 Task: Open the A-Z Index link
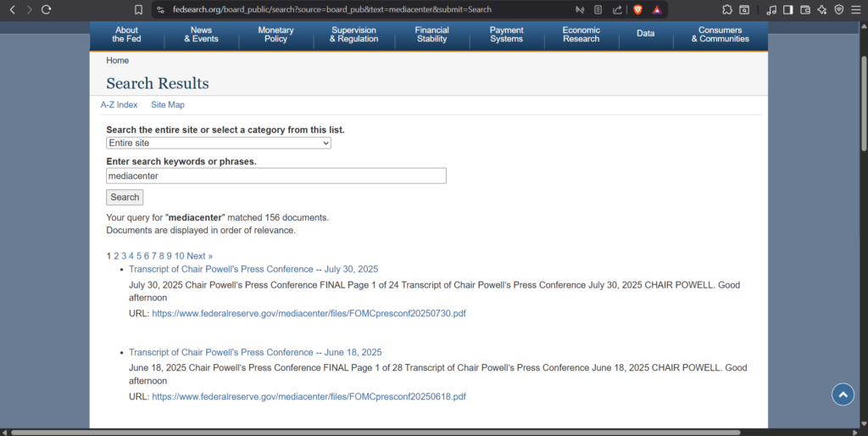[x=119, y=104]
